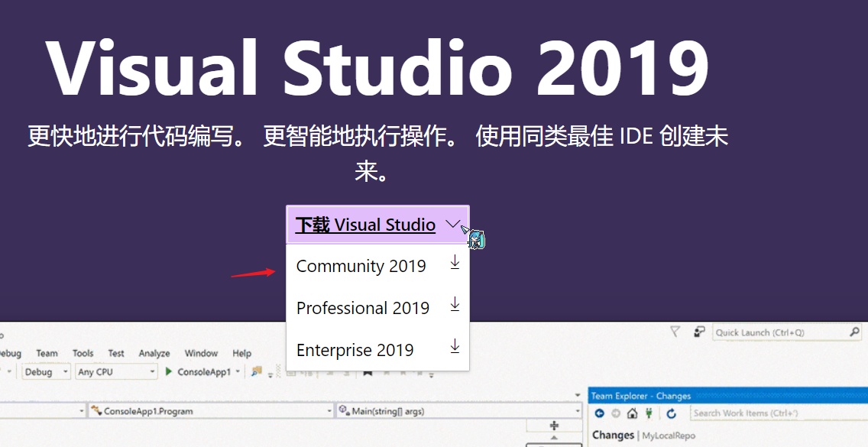
Task: Choose Professional 2019 download option
Action: click(377, 307)
